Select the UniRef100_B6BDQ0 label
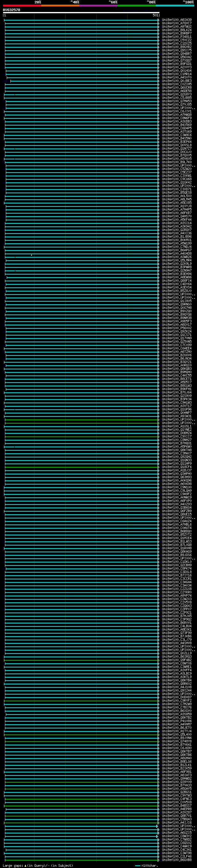This screenshot has height=868, width=197. point(176,531)
